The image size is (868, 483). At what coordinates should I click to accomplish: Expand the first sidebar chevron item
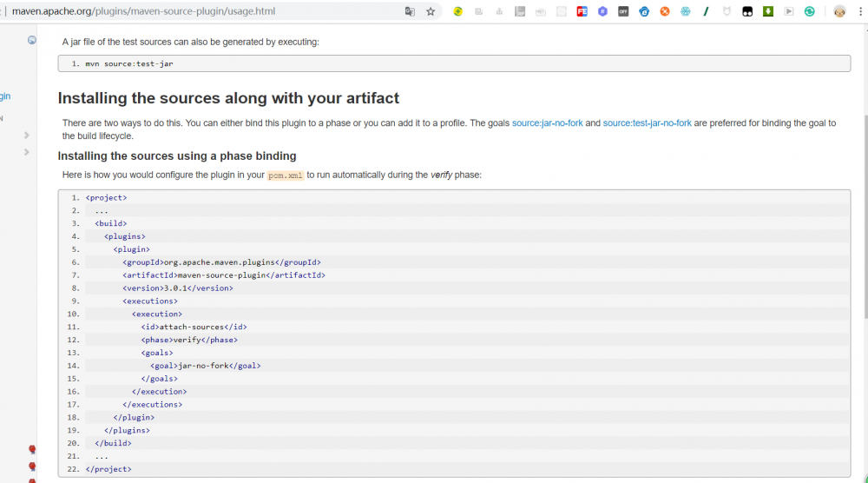tap(27, 135)
